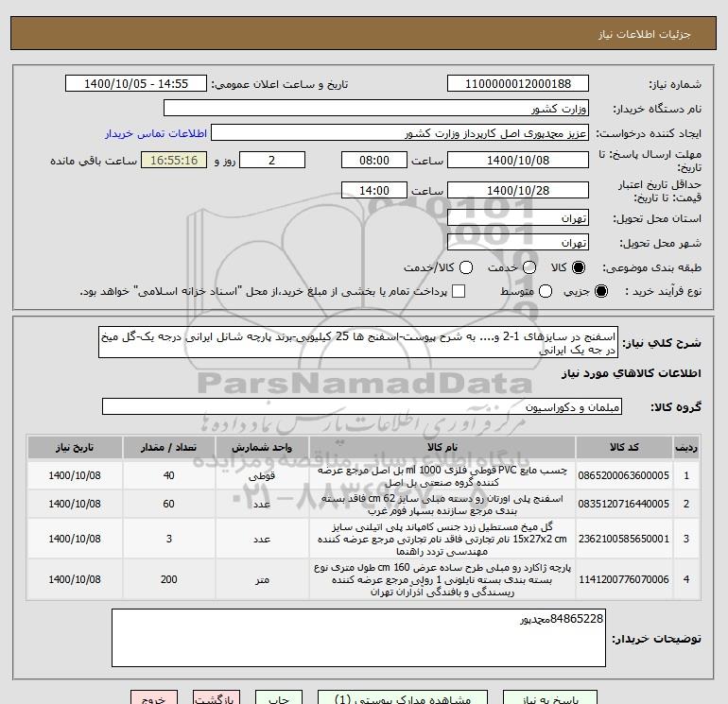Viewport: 728px width, 704px height.
Task: Click the need number field 1100000012000188
Action: [x=518, y=83]
